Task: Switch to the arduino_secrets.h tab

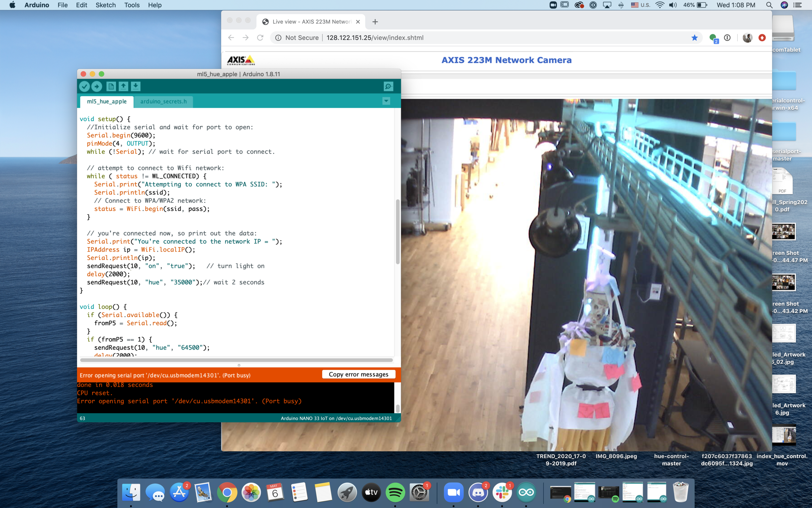Action: (x=163, y=101)
